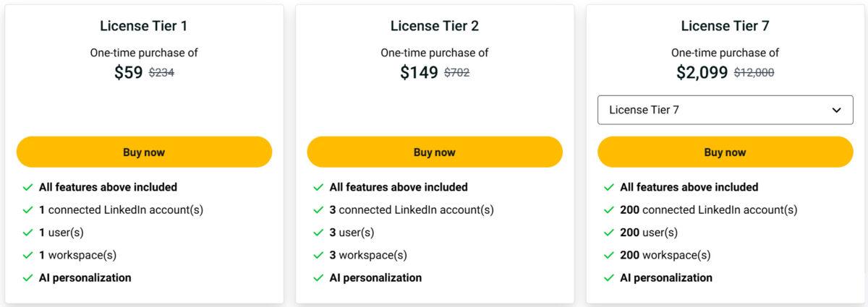868x307 pixels.
Task: Click the License Tier 2 heading
Action: [435, 26]
